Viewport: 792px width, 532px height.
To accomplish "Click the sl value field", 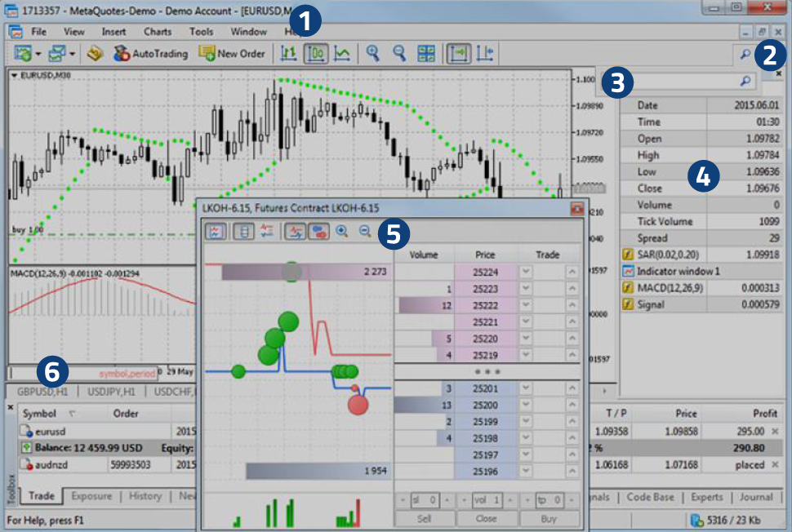I will pos(425,500).
